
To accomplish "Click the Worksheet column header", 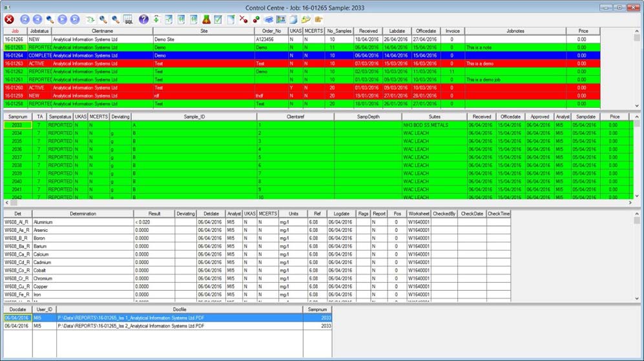I will (419, 214).
